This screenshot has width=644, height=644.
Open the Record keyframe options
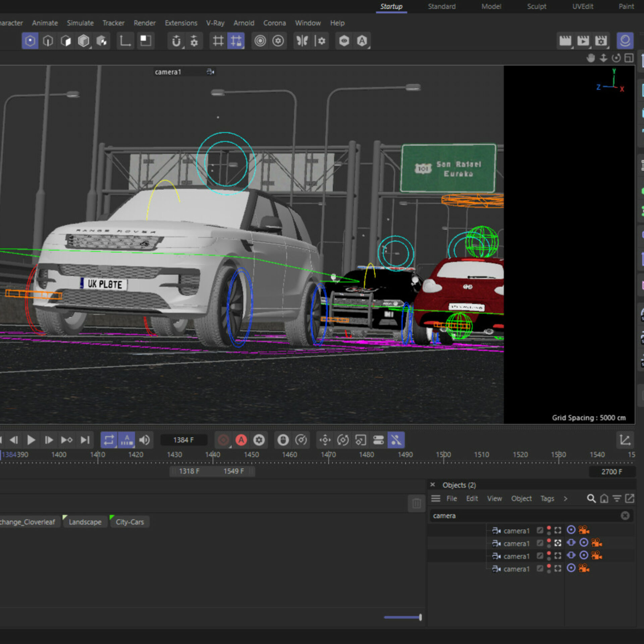(x=223, y=440)
